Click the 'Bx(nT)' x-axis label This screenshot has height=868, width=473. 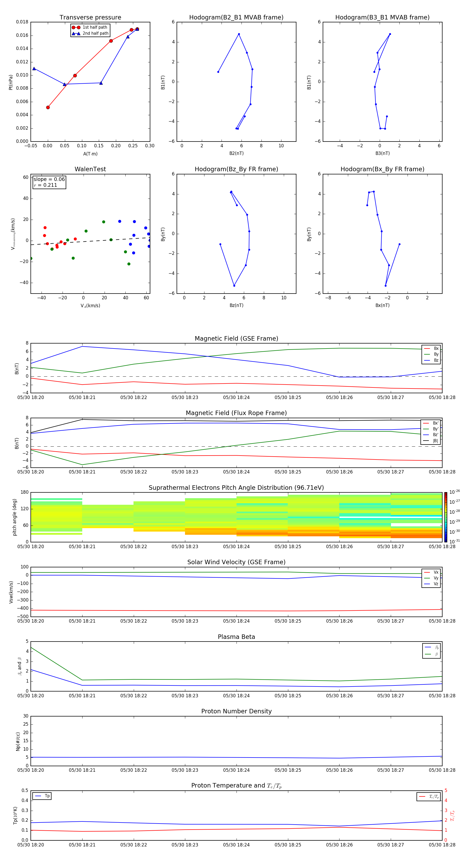(x=382, y=305)
